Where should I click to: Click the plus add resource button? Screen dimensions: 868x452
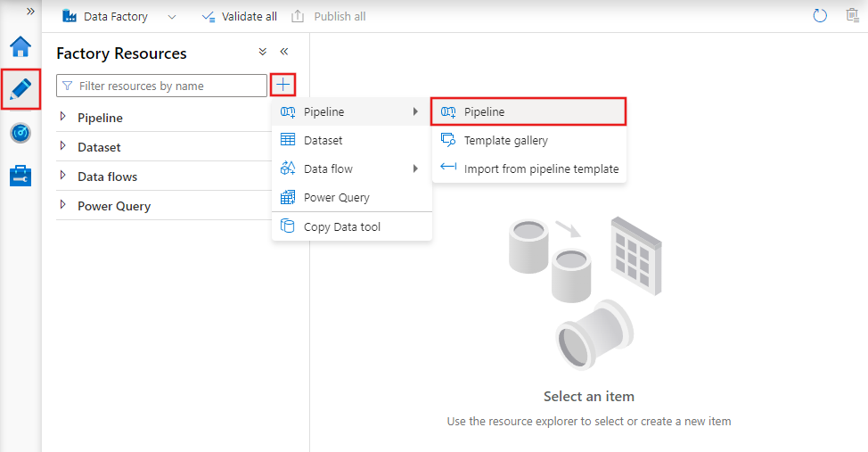pos(283,85)
